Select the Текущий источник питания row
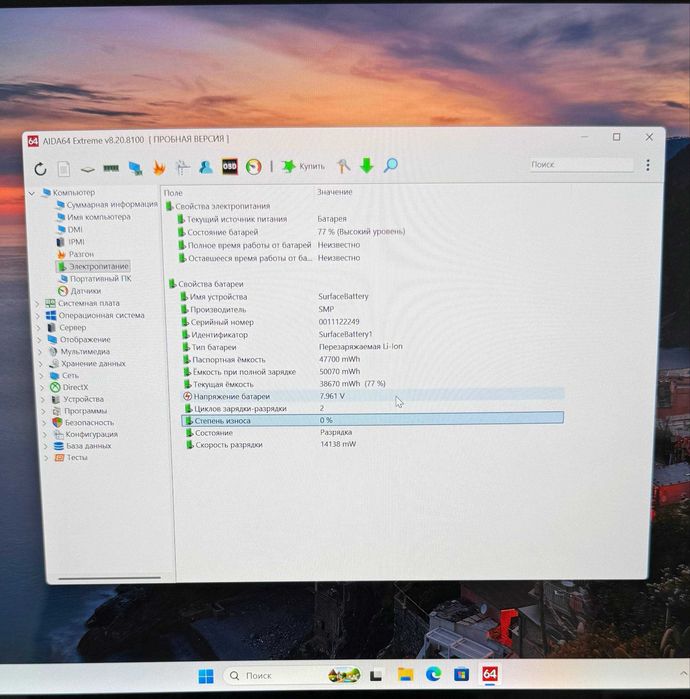This screenshot has height=699, width=690. coord(370,219)
